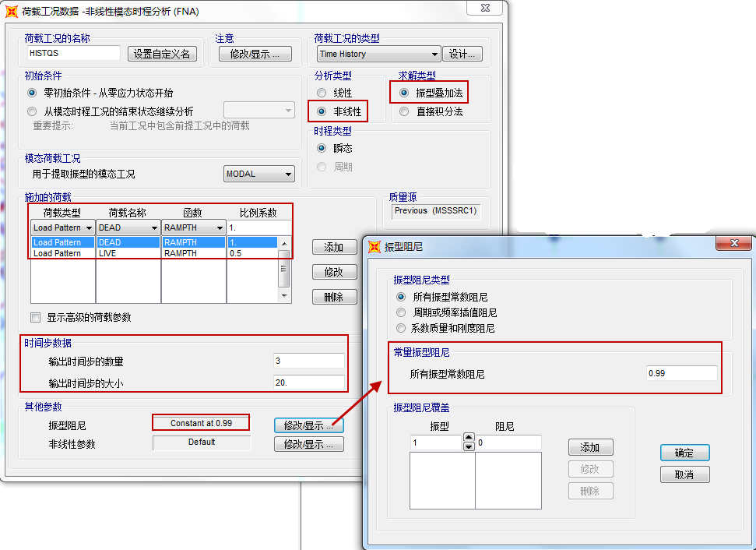Image resolution: width=756 pixels, height=550 pixels.
Task: Choose the 直接积分法 solution type
Action: pyautogui.click(x=404, y=111)
